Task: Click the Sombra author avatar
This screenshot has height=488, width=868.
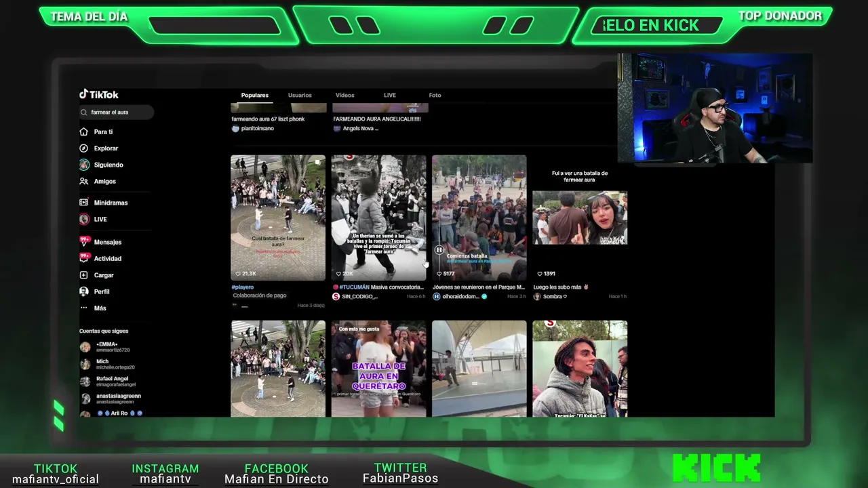Action: (x=537, y=297)
